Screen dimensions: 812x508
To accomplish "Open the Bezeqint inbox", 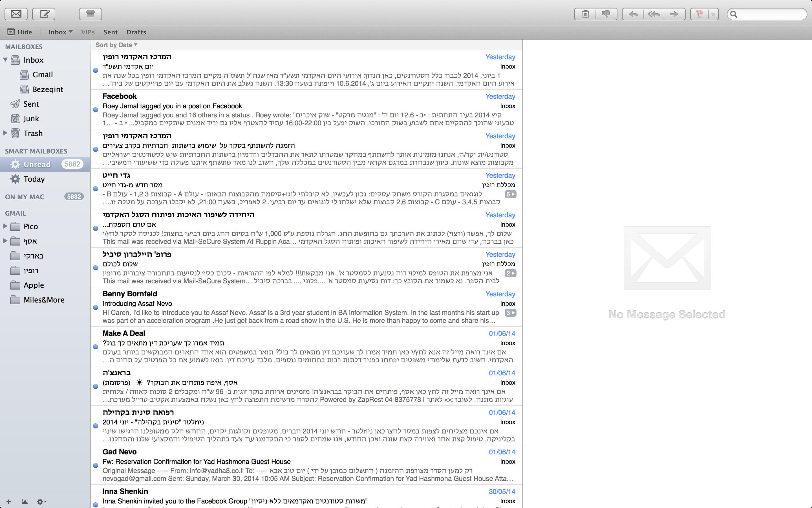I will (48, 89).
